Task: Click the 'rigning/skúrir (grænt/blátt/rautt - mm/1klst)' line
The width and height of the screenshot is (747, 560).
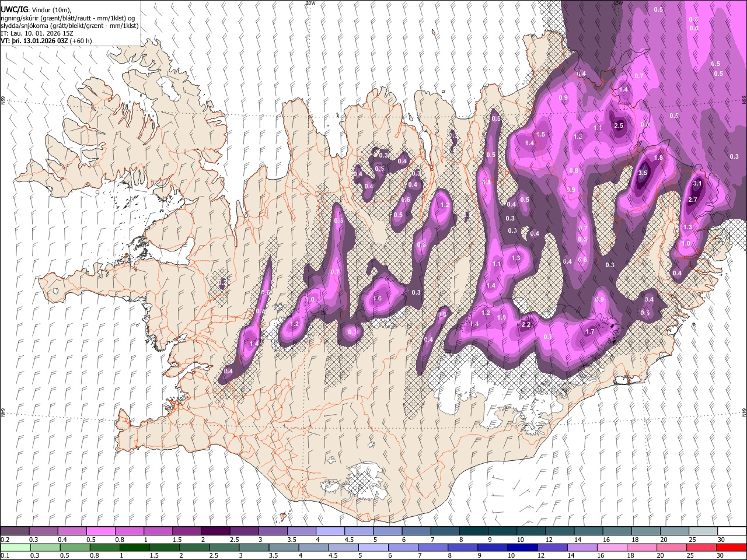Action: 67,18
